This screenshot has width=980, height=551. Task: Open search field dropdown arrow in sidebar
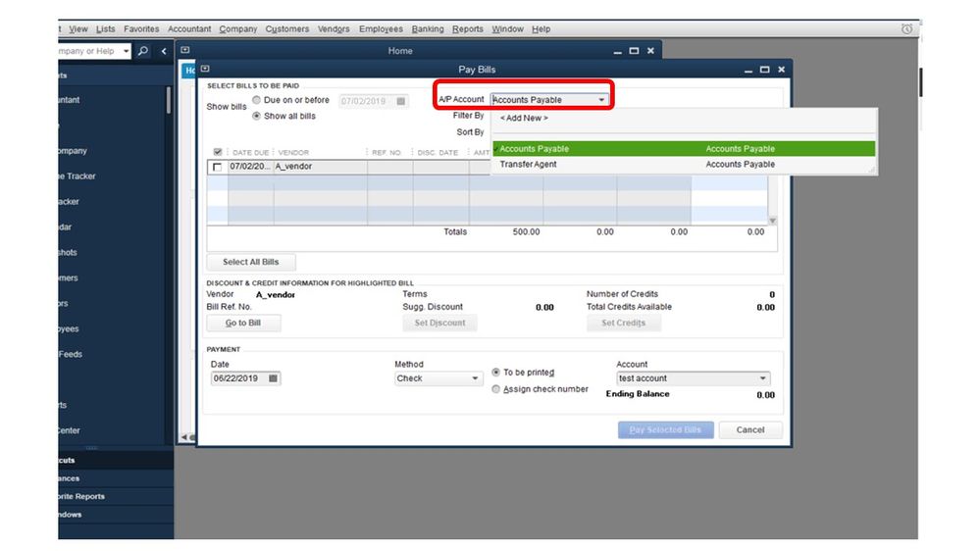(127, 51)
